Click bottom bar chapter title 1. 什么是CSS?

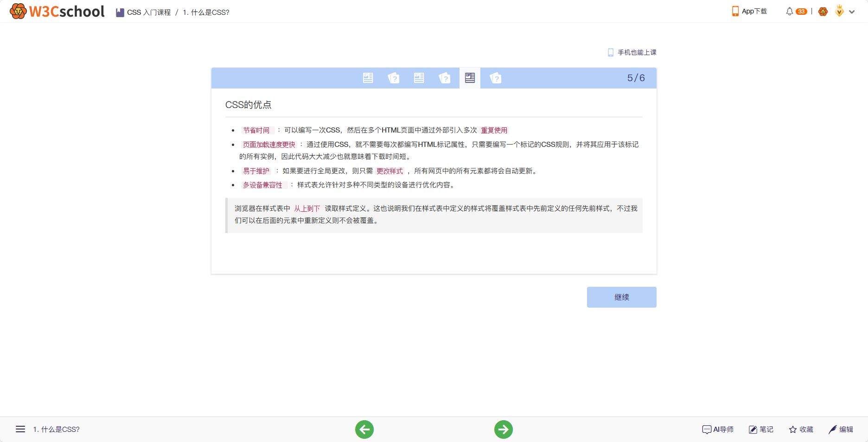click(56, 429)
